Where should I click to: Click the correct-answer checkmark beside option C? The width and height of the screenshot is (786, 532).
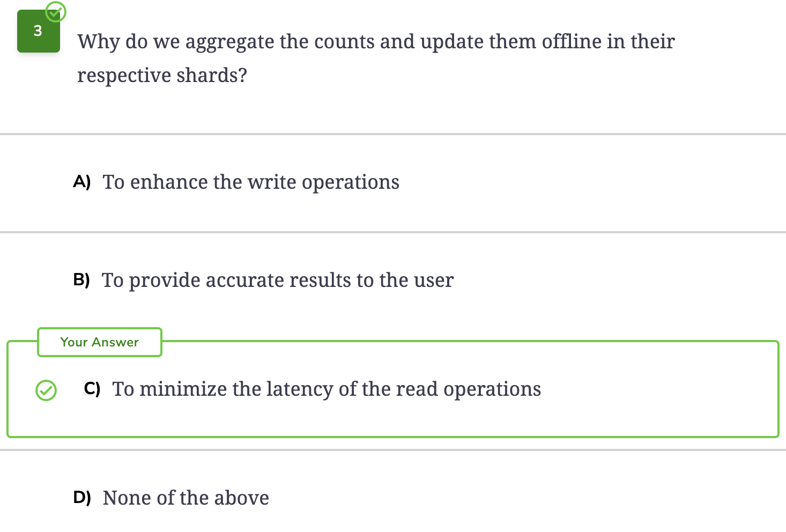pos(46,390)
